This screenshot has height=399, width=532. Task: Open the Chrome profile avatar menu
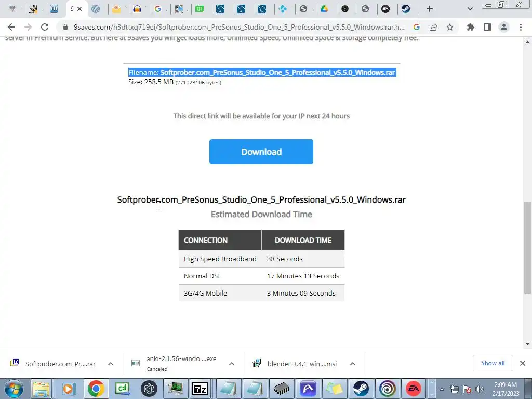[504, 27]
